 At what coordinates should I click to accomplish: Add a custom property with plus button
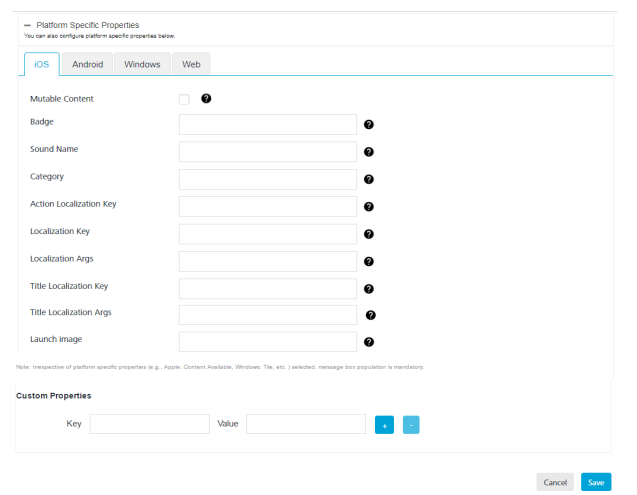[x=384, y=425]
